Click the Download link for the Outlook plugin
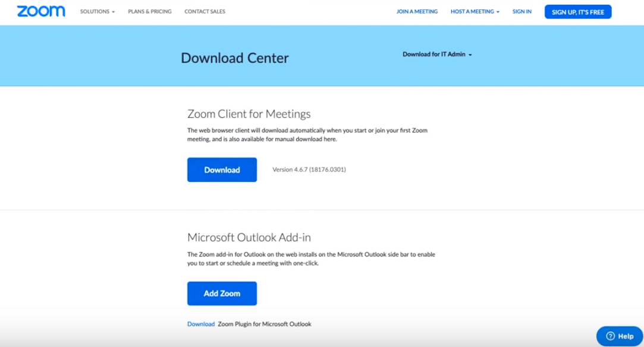The image size is (644, 347). [x=201, y=324]
